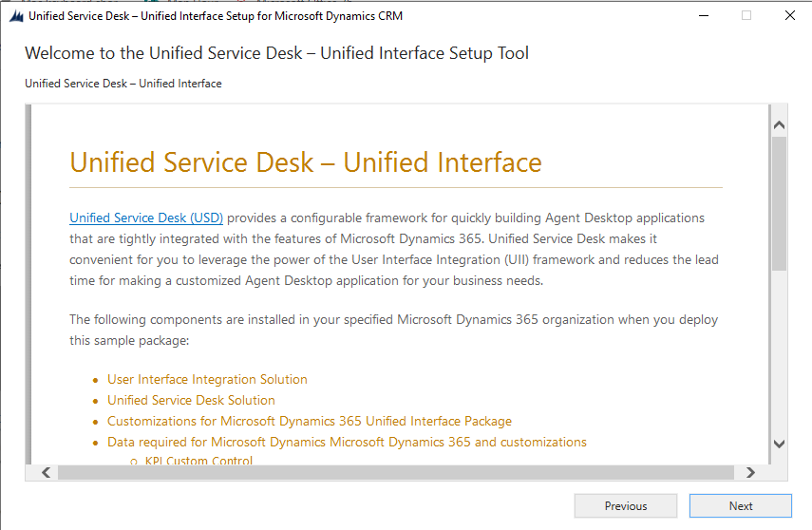Select 'User Interface Integration Solution' bullet text

[x=207, y=379]
